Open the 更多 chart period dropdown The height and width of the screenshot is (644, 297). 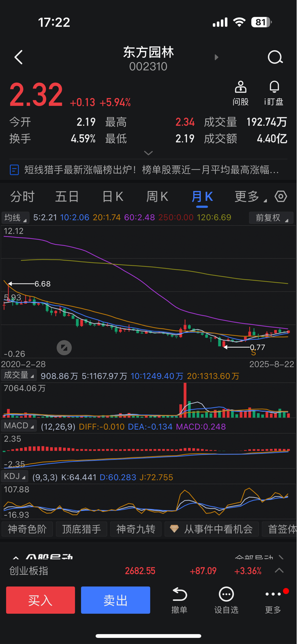coord(251,196)
